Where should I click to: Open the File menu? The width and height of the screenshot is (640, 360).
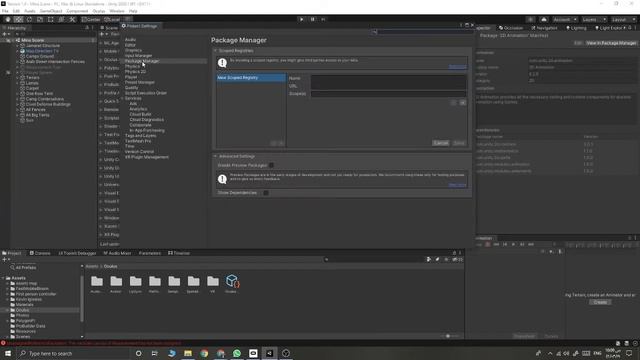tap(5, 11)
